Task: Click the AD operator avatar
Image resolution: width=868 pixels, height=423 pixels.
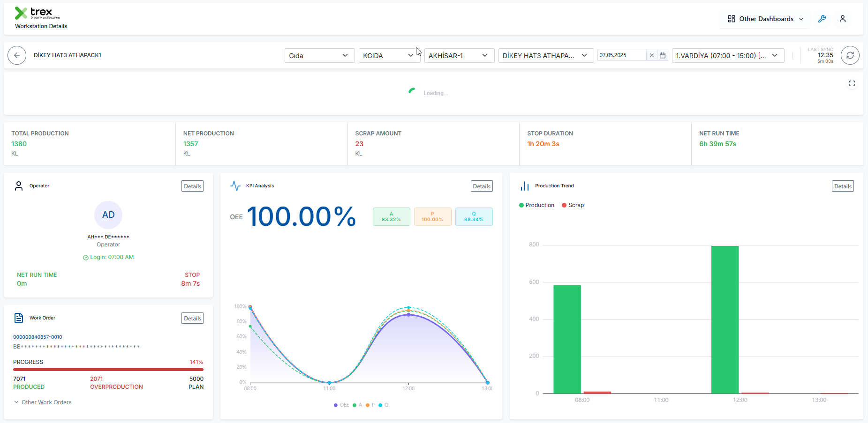Action: coord(108,215)
